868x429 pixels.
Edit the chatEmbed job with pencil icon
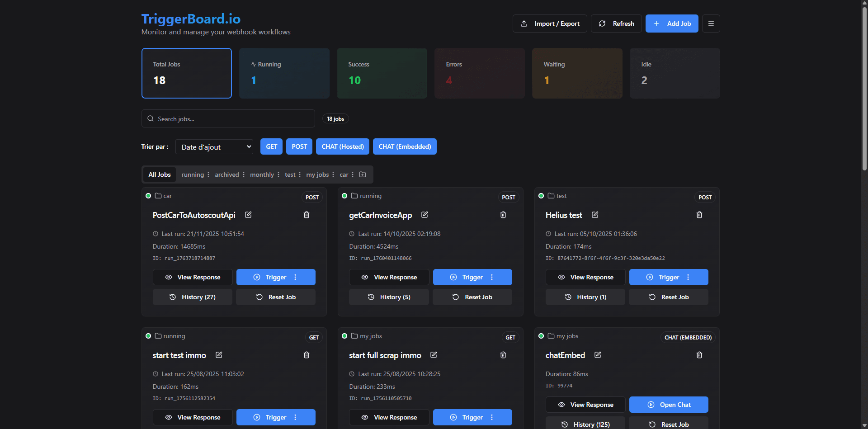(x=598, y=355)
